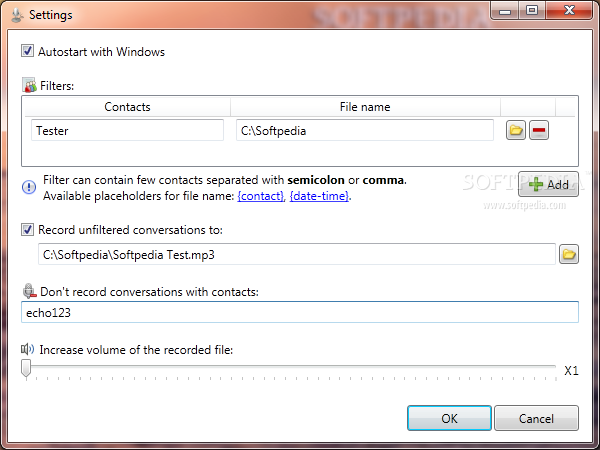Click the blue info icon beside filter hint
Screen dimensions: 600x450
29,187
